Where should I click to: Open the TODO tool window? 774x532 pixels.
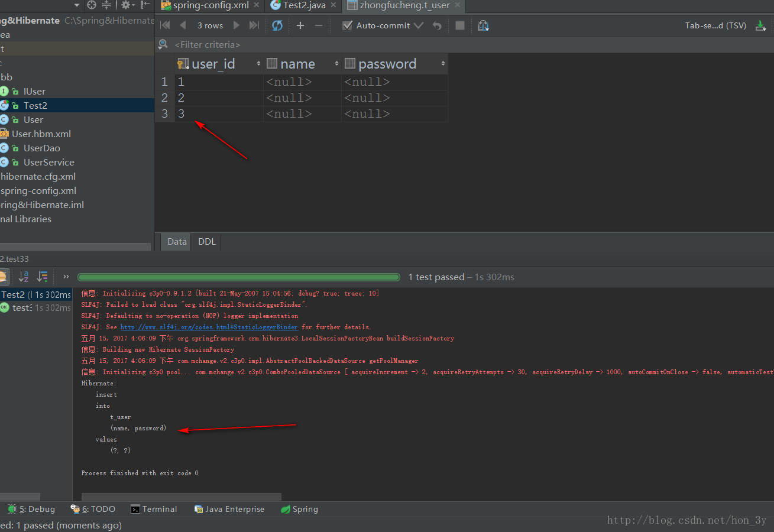pos(93,509)
